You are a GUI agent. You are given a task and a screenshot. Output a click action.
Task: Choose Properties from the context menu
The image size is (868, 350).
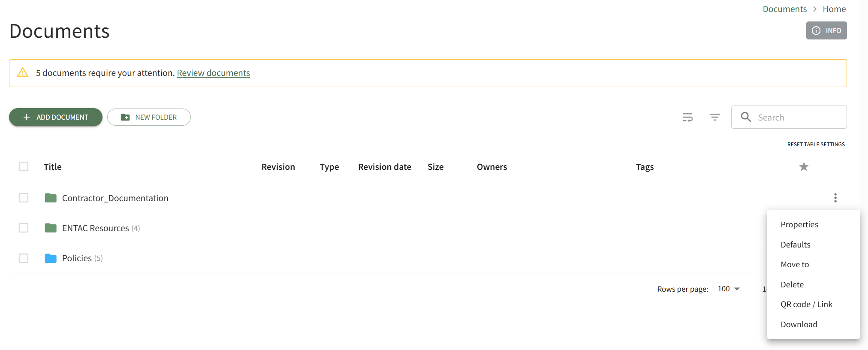point(813,224)
